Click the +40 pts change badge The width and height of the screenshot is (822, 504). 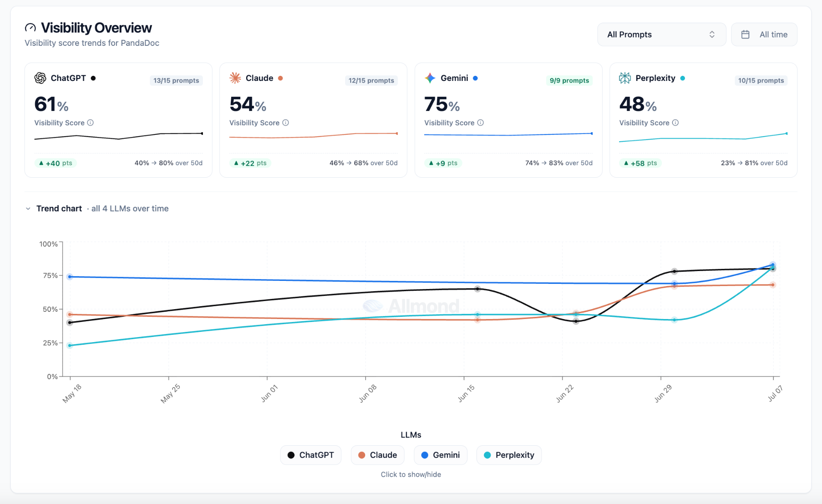pos(56,163)
